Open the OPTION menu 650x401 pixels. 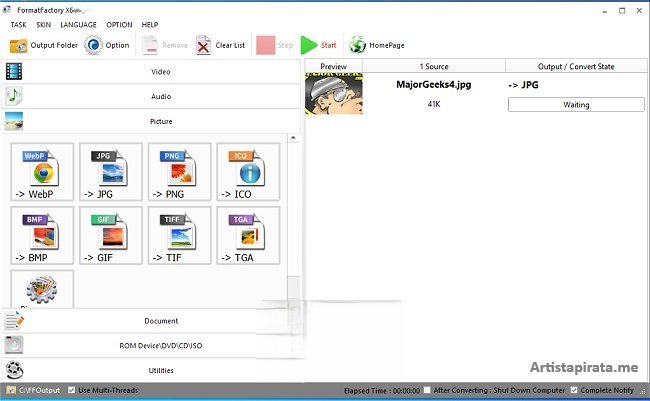click(x=119, y=25)
